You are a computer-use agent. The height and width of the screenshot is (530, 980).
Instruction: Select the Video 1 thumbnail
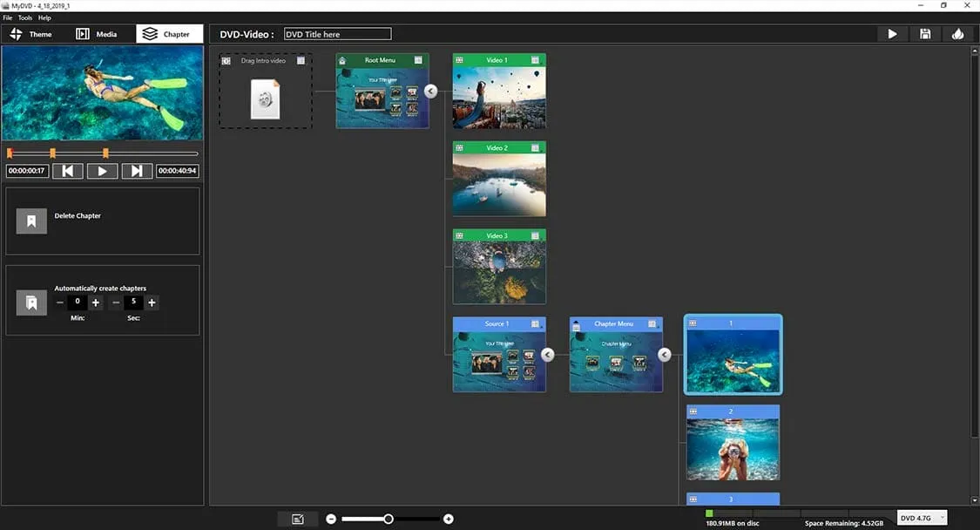499,98
